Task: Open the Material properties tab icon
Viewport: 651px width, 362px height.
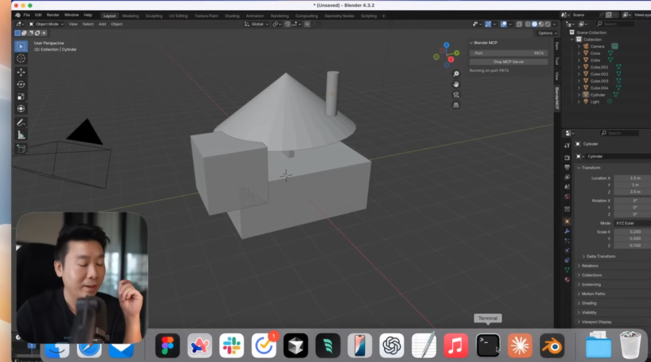Action: (567, 279)
